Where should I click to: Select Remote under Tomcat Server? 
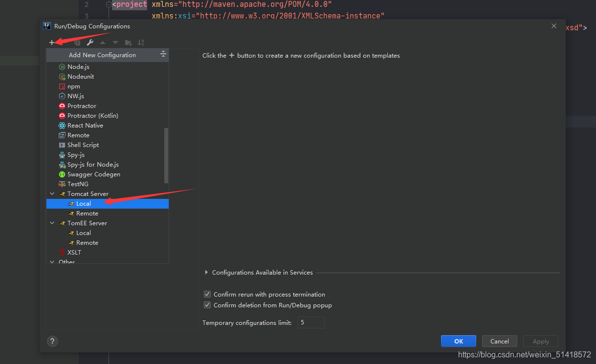click(x=108, y=214)
